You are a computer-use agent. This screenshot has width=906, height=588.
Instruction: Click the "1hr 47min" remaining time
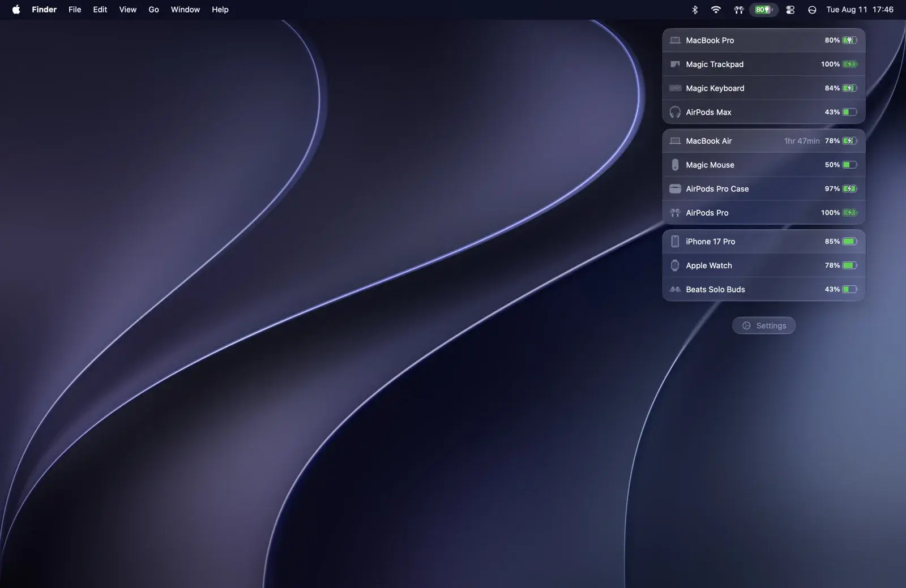click(x=802, y=141)
